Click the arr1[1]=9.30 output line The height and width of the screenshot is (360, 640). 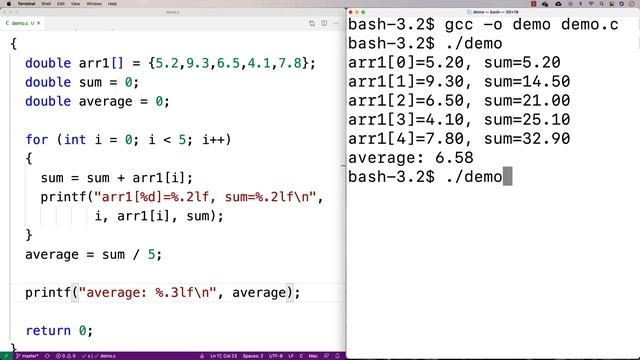click(x=459, y=82)
